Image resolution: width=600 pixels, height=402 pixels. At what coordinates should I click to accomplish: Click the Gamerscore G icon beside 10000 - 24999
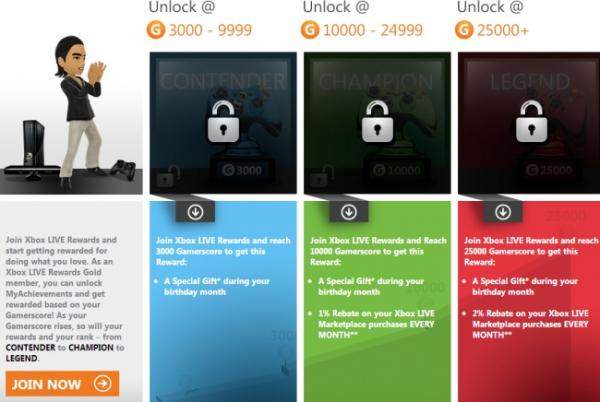tap(310, 30)
